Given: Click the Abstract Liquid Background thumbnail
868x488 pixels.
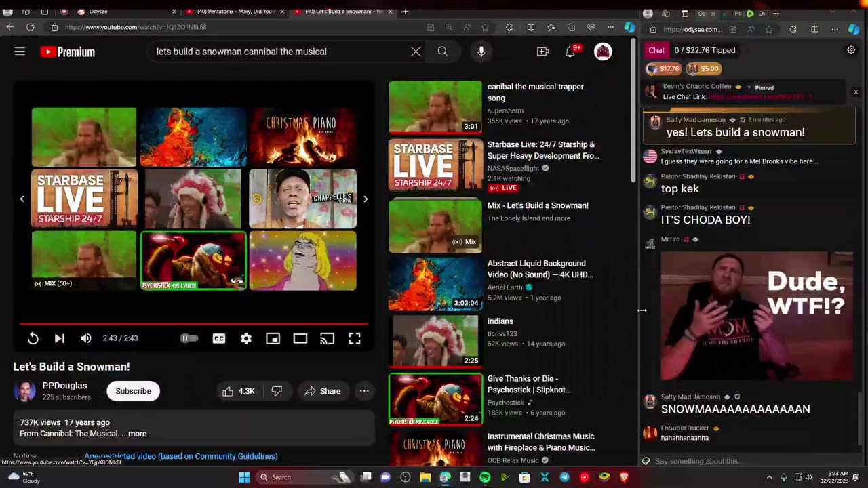Looking at the screenshot, I should (435, 283).
